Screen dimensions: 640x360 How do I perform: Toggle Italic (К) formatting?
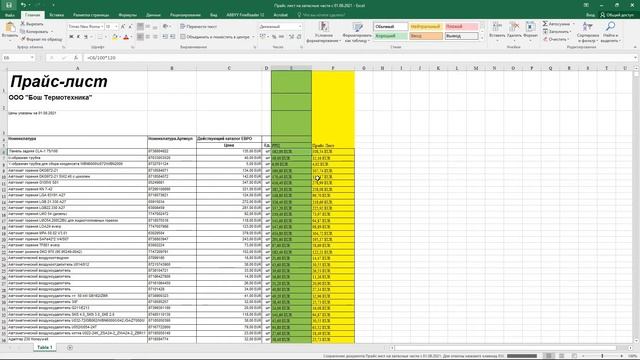(78, 37)
